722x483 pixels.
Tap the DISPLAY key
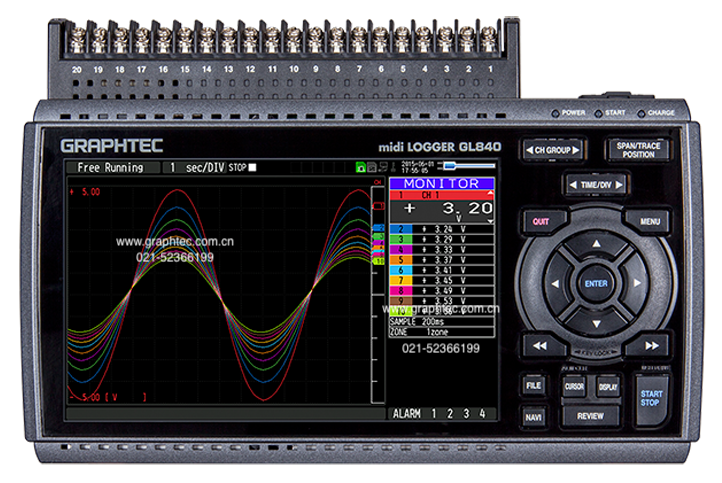point(608,387)
